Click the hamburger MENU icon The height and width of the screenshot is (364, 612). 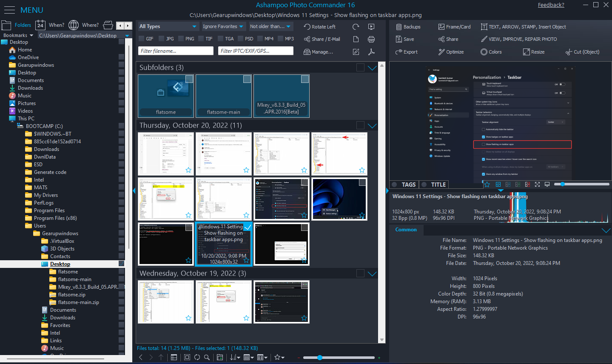click(x=9, y=10)
